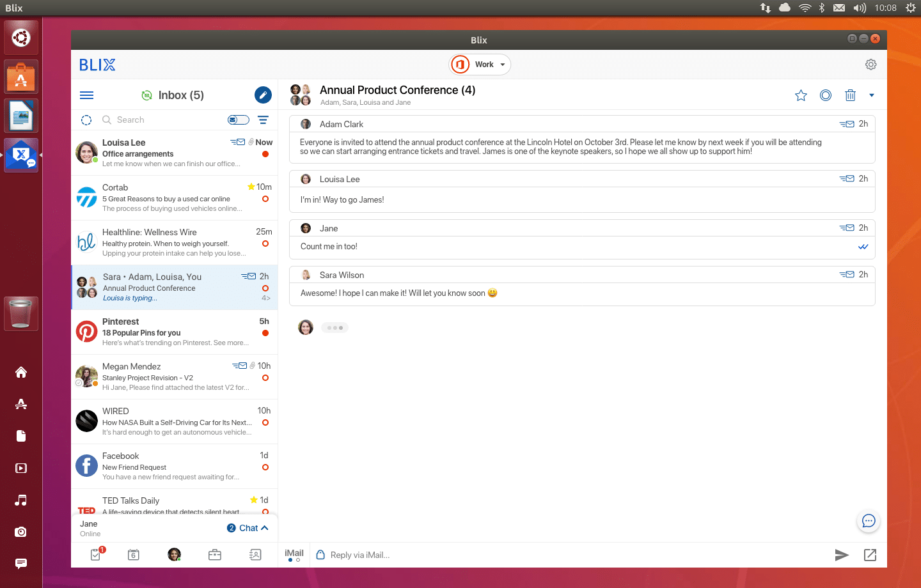Open LibreOffice Writer from the dock

coord(21,116)
